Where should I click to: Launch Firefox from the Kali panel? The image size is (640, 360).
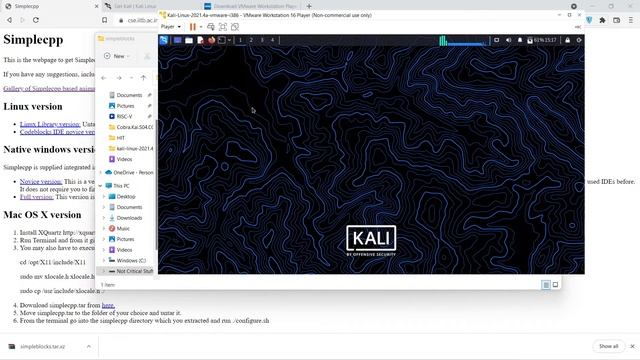(211, 40)
